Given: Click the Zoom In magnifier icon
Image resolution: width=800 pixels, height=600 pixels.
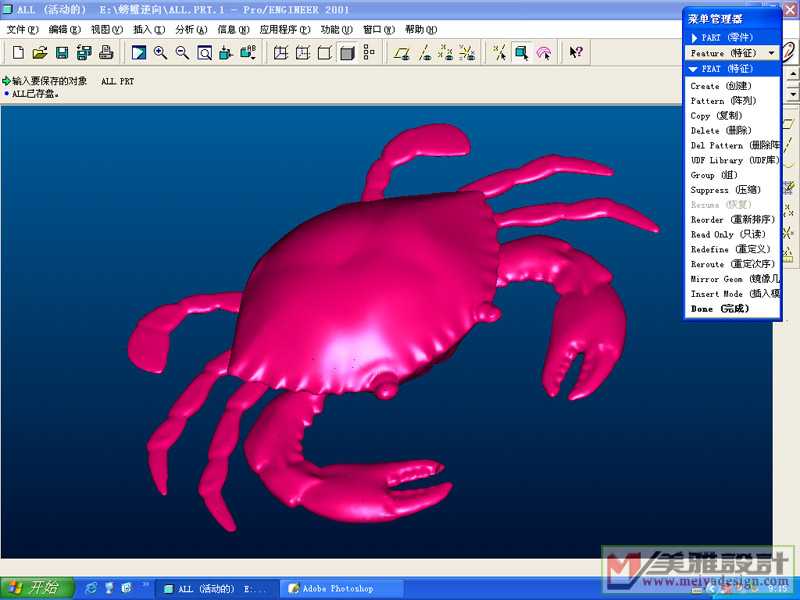Looking at the screenshot, I should pyautogui.click(x=160, y=52).
